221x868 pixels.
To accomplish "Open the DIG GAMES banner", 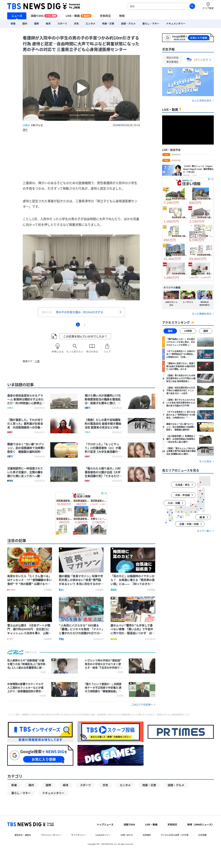I will 110,755.
